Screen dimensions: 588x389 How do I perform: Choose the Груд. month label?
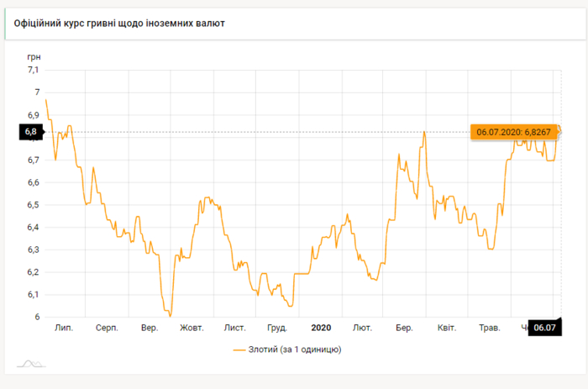pyautogui.click(x=278, y=328)
